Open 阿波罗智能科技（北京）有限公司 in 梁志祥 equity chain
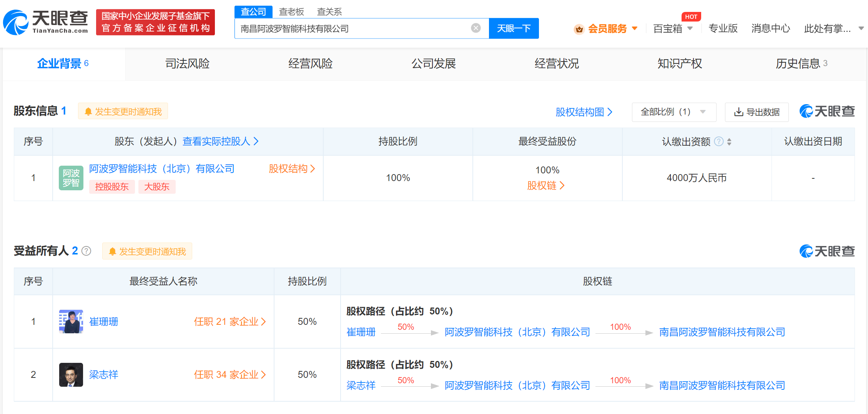Image resolution: width=868 pixels, height=414 pixels. click(x=517, y=385)
